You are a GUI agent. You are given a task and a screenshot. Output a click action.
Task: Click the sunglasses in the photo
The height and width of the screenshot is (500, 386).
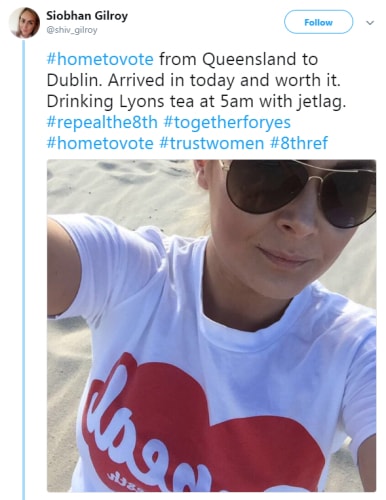click(x=302, y=190)
